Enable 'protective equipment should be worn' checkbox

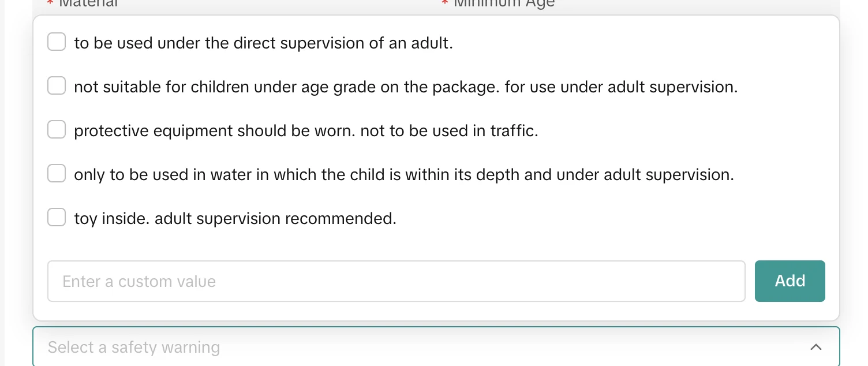[57, 130]
